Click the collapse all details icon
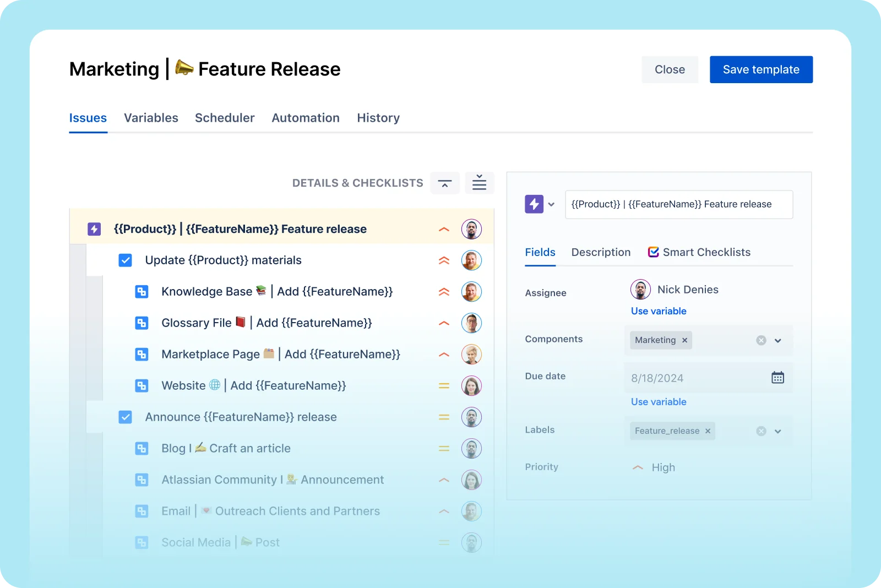 click(445, 183)
